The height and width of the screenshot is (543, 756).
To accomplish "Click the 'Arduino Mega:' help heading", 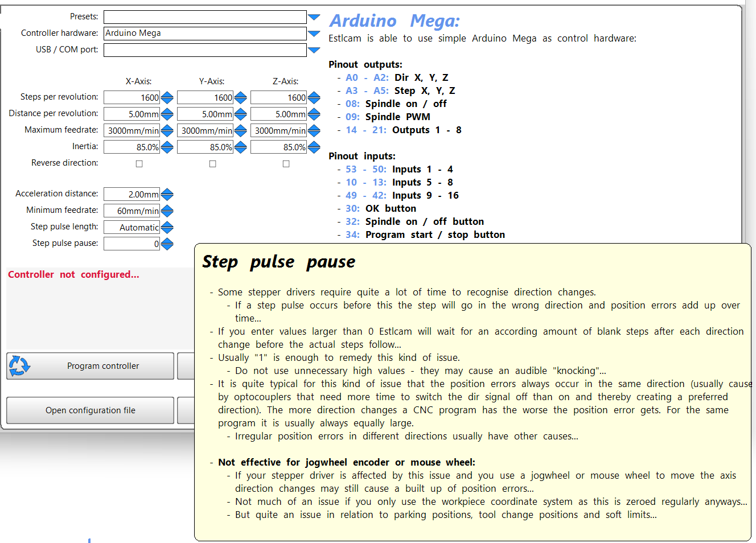I will [x=395, y=21].
